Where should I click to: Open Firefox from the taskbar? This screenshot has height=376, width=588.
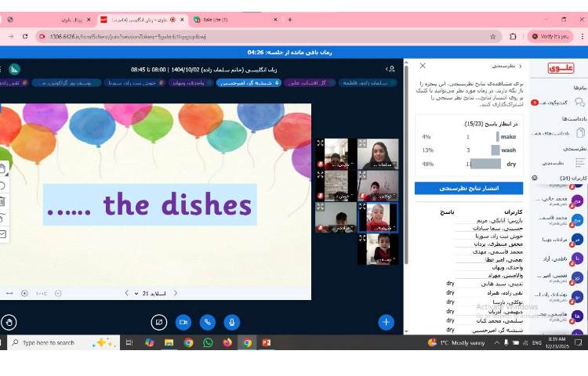pos(227,342)
